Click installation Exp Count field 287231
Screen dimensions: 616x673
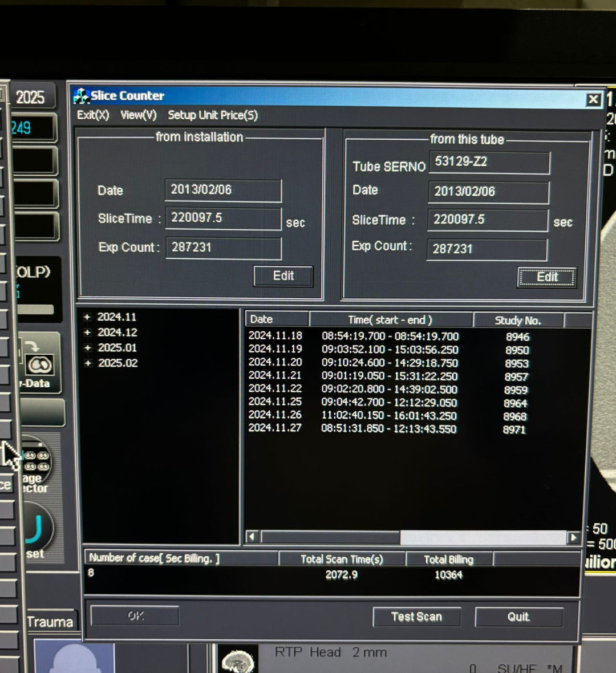[224, 248]
